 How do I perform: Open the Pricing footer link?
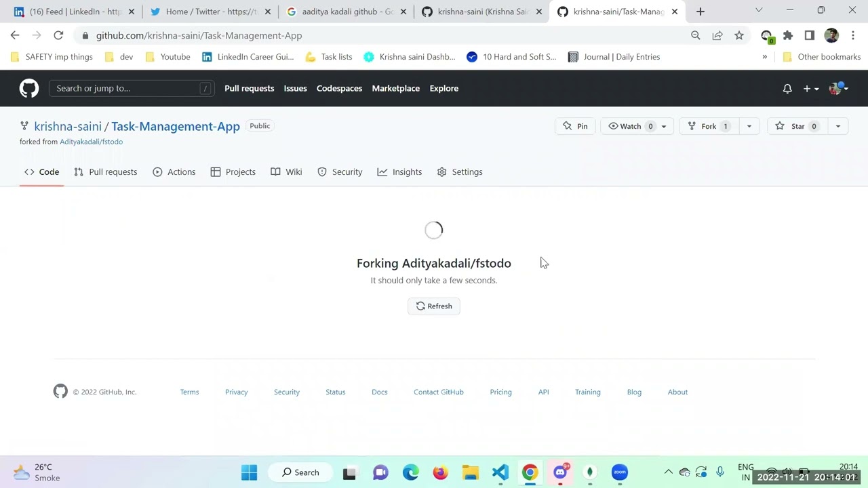pos(500,392)
